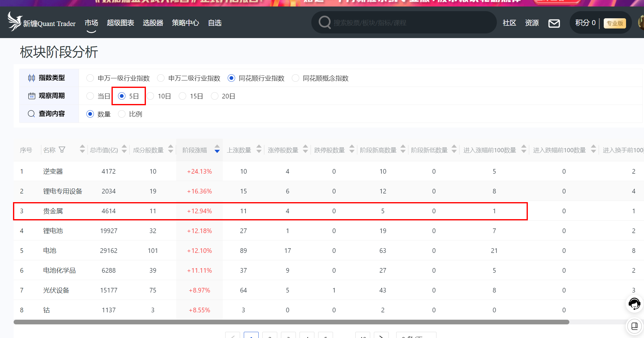The width and height of the screenshot is (644, 338).
Task: Click the 专业版 badge button
Action: tap(615, 23)
